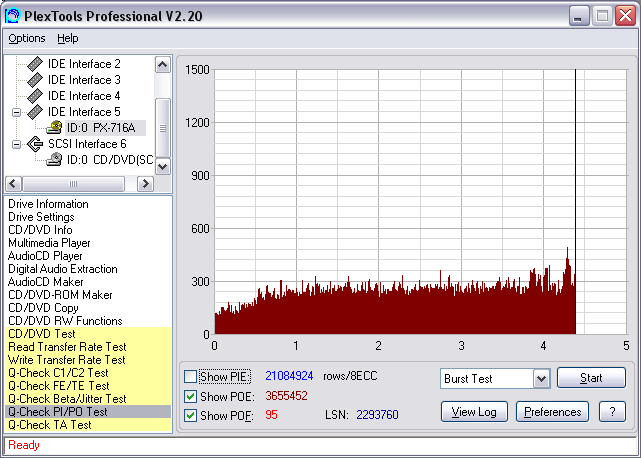641x458 pixels.
Task: Click the question mark help button
Action: [x=612, y=412]
